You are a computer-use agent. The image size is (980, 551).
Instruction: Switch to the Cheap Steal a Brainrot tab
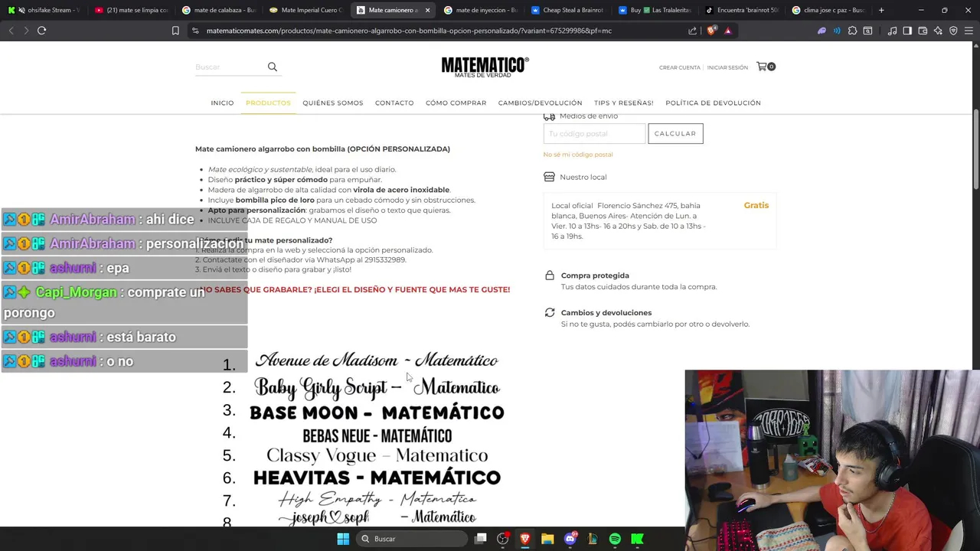pos(568,10)
